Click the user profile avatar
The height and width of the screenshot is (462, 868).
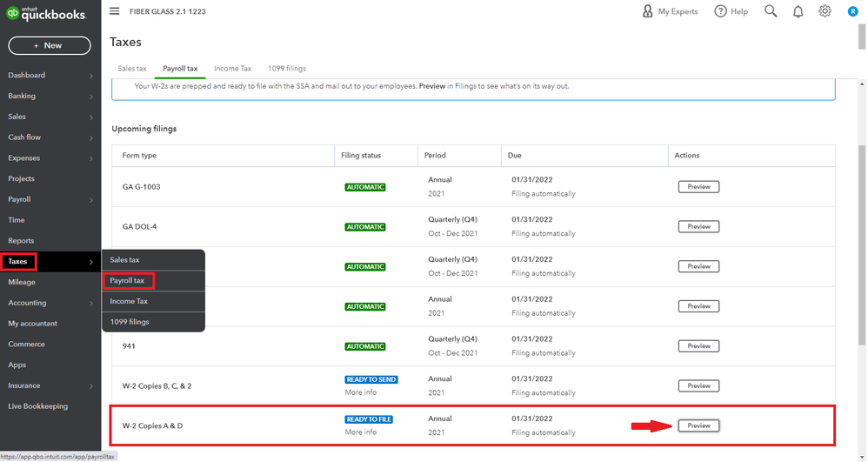coord(852,11)
